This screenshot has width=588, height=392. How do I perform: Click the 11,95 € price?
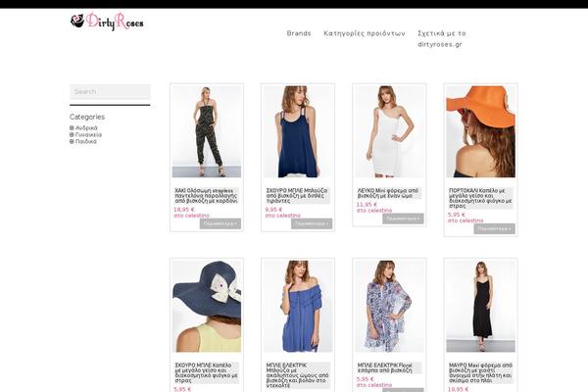(367, 205)
